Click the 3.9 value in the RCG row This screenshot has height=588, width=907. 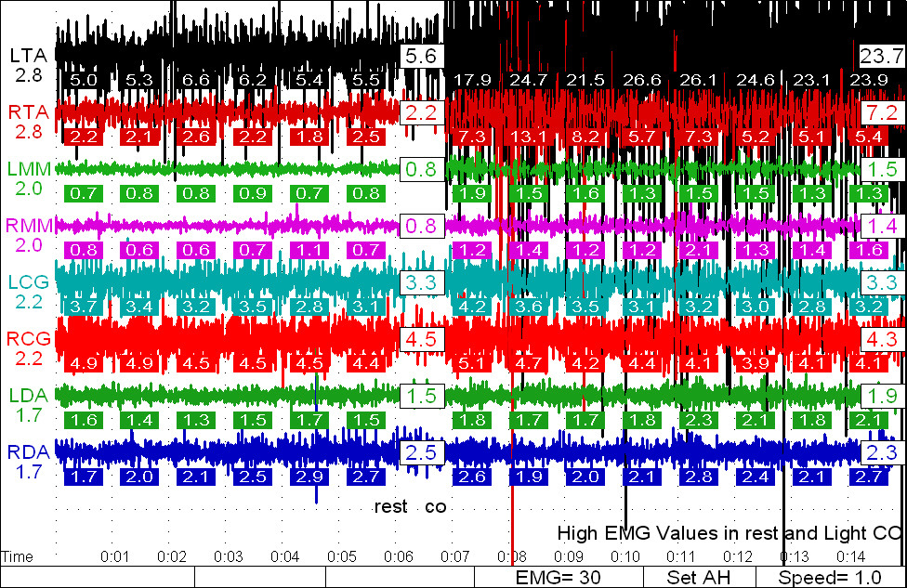(756, 364)
